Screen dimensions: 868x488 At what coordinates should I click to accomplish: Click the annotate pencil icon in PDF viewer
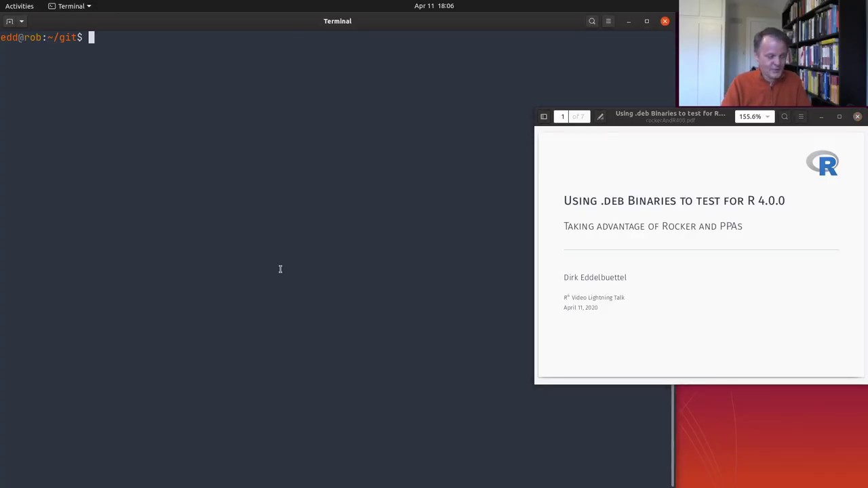600,117
